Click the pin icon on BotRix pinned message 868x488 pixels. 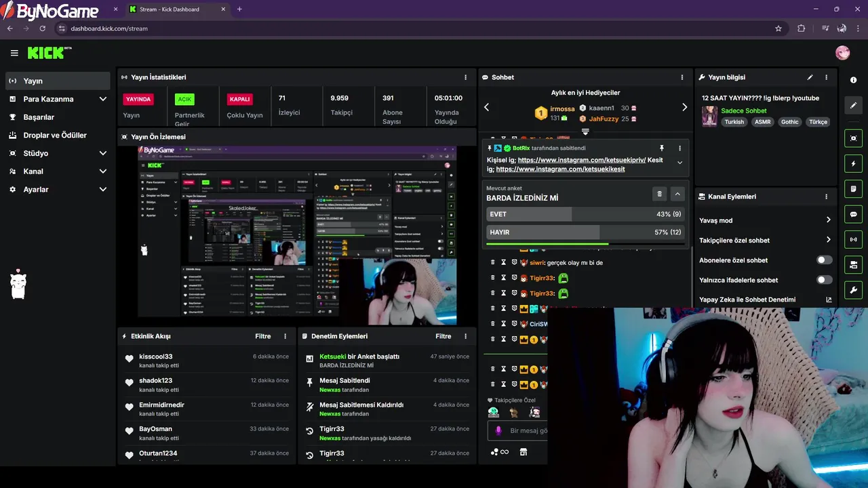pyautogui.click(x=662, y=148)
